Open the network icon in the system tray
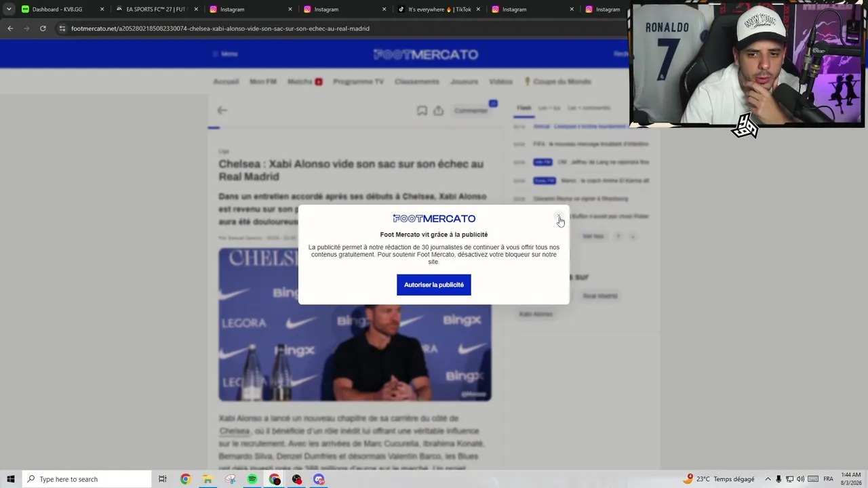868x488 pixels. click(789, 479)
